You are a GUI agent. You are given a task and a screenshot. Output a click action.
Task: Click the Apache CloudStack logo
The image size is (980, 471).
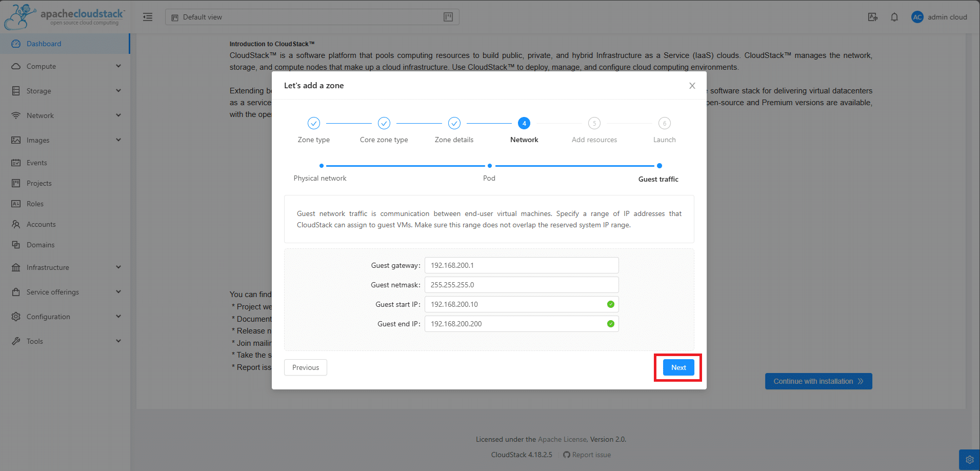(65, 16)
